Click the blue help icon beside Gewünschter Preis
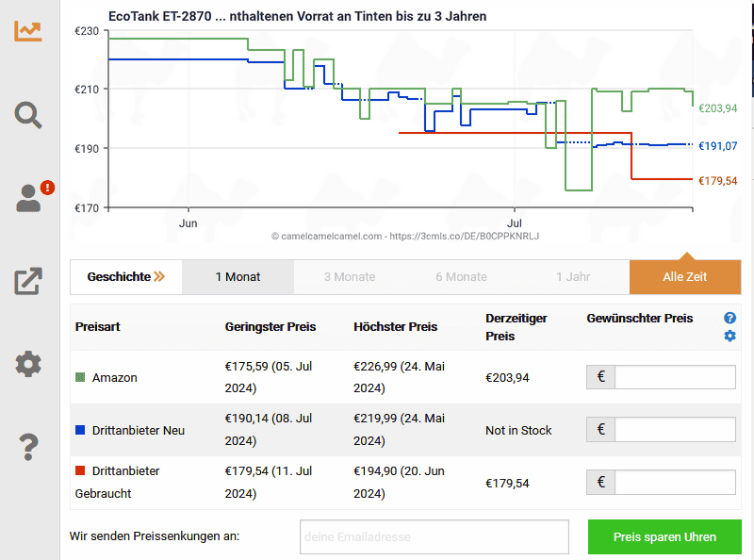754x560 pixels. pos(729,319)
